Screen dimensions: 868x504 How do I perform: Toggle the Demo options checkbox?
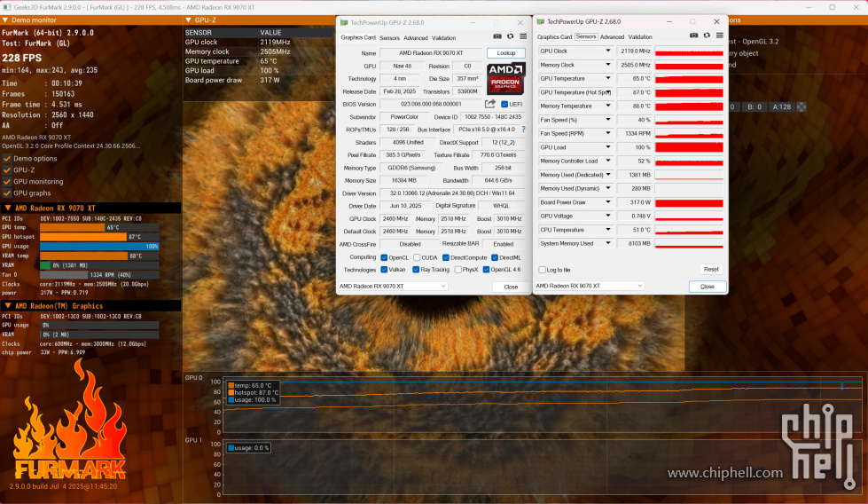8,158
